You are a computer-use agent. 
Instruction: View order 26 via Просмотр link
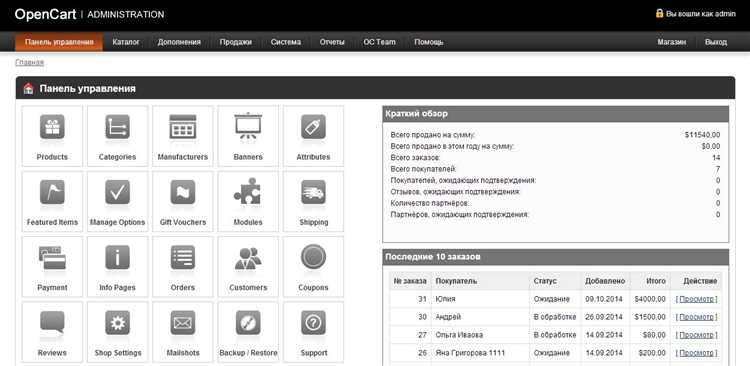(x=696, y=353)
